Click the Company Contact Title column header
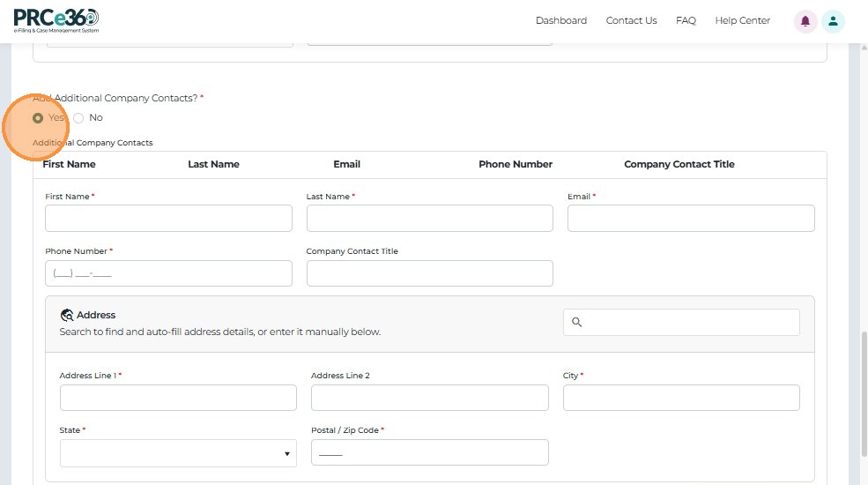 pos(679,164)
